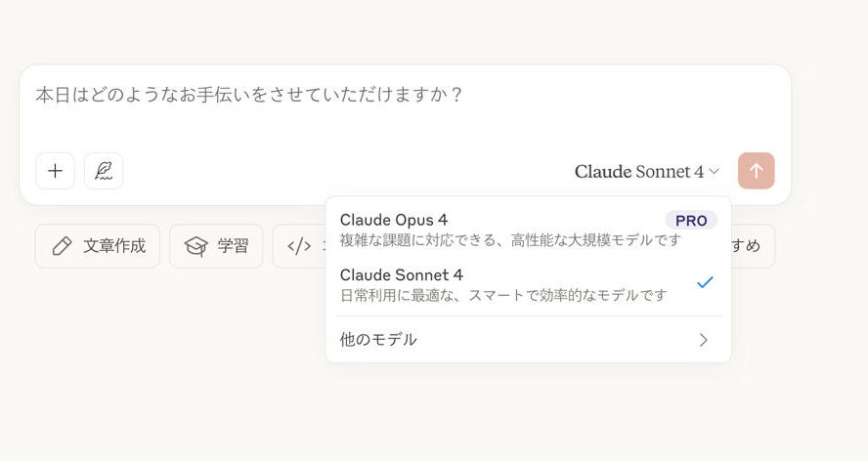Click the pencil icon on 文章作成
This screenshot has height=461, width=868.
click(x=62, y=246)
